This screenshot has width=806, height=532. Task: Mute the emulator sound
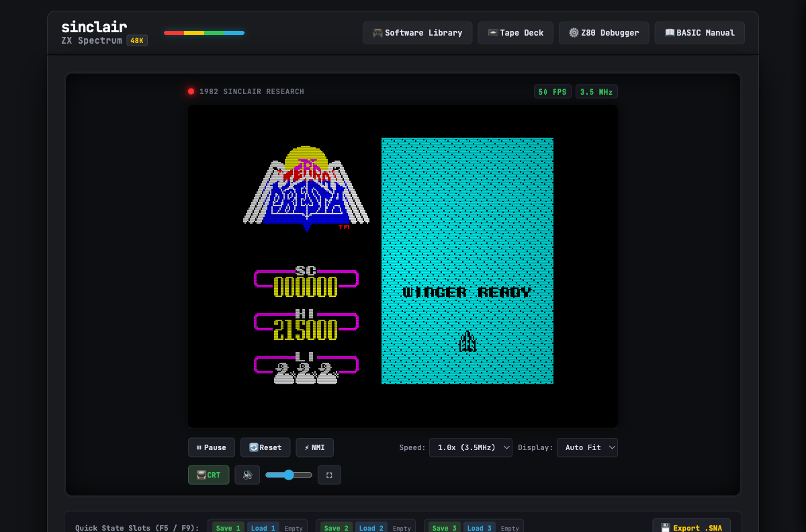tap(247, 475)
